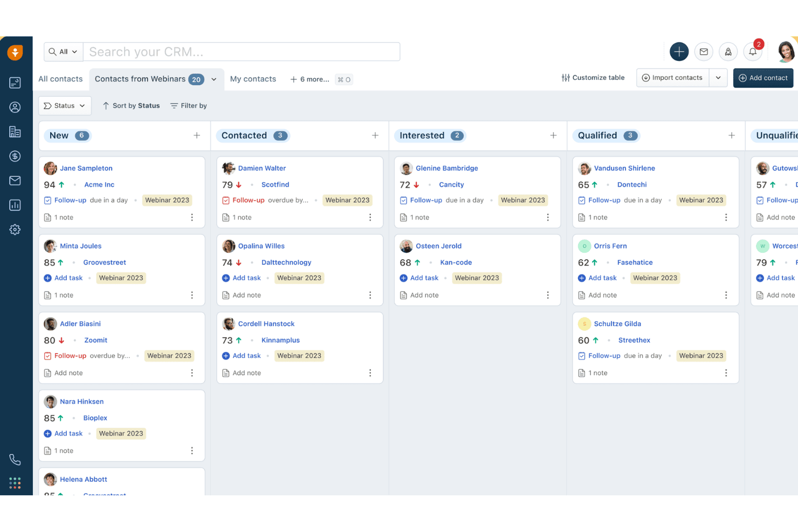Screen dimensions: 798x532
Task: Click Add note on Opalina Willes card
Action: (242, 295)
